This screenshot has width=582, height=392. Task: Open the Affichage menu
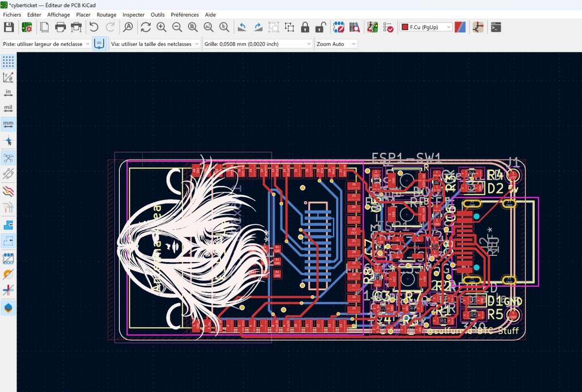coord(59,15)
